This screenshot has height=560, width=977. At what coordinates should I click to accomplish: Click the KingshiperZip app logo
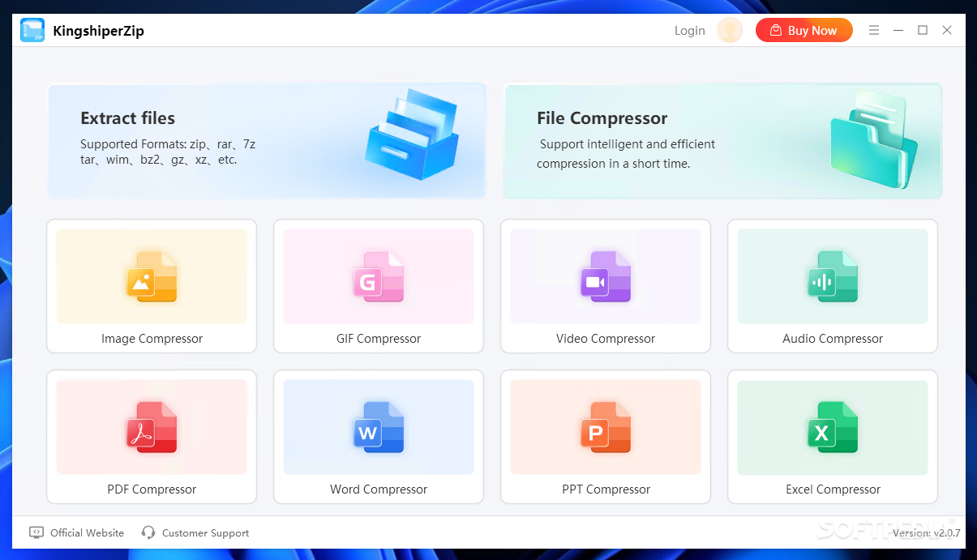click(32, 31)
